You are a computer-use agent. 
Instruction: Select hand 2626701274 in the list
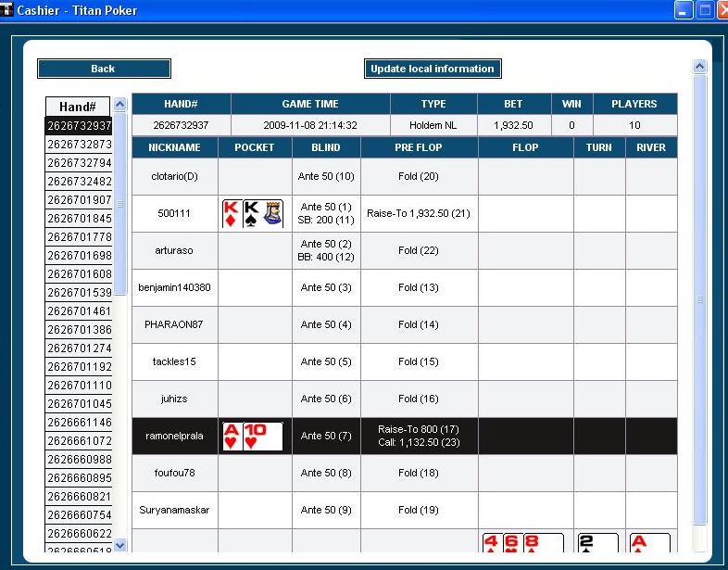(x=79, y=348)
